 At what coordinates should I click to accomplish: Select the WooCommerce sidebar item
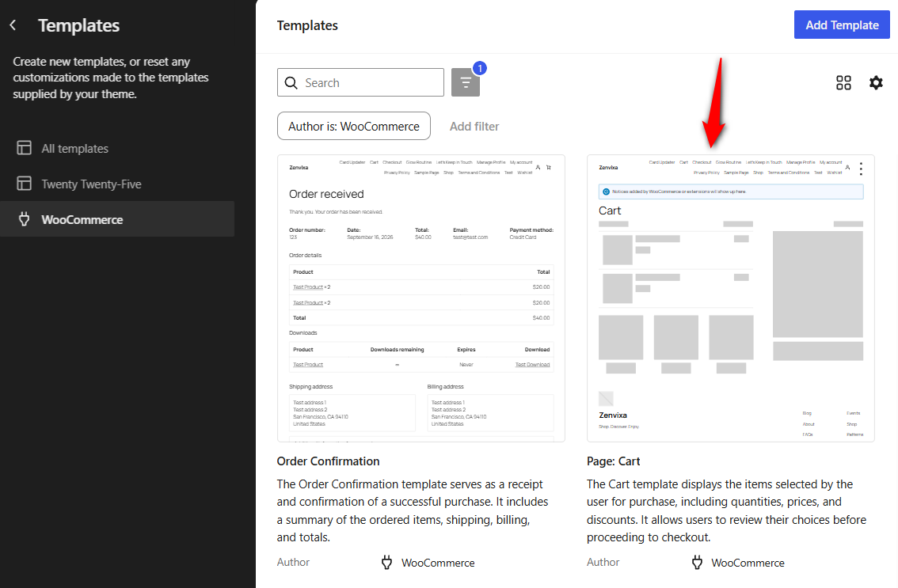point(117,219)
